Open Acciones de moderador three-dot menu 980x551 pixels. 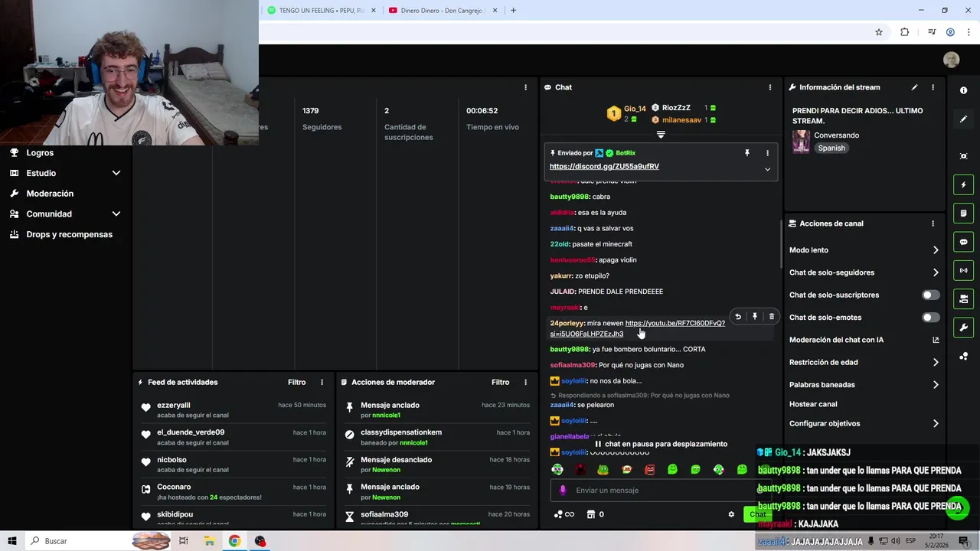[x=525, y=382]
